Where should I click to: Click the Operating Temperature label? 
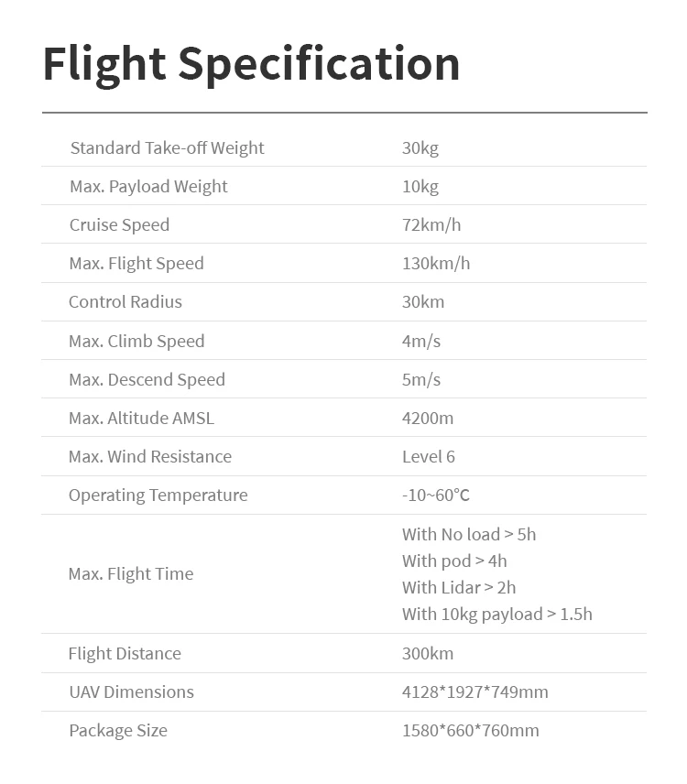click(x=158, y=495)
